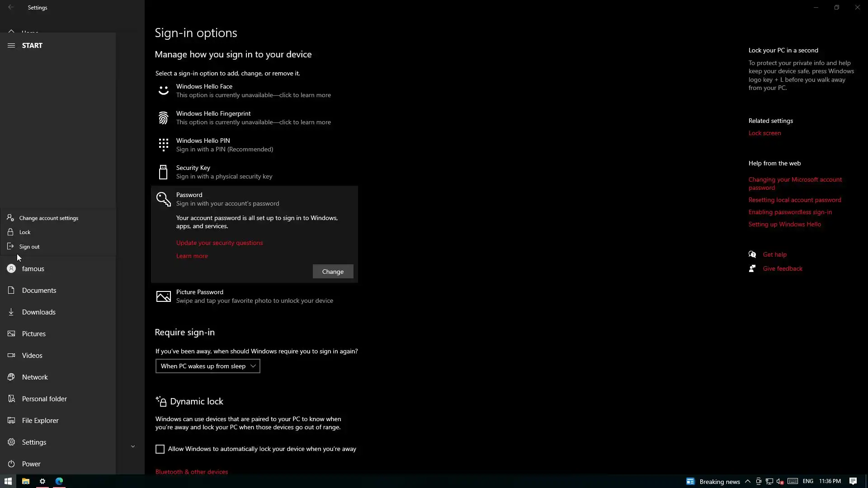Click the Windows Hello Face icon
868x488 pixels.
pos(163,91)
